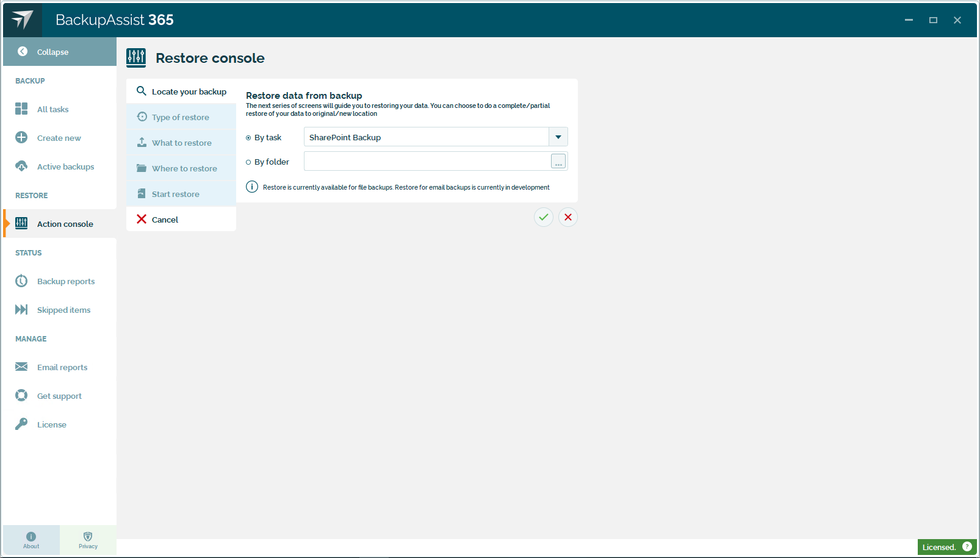Click the Backup reports clock icon

pyautogui.click(x=21, y=281)
